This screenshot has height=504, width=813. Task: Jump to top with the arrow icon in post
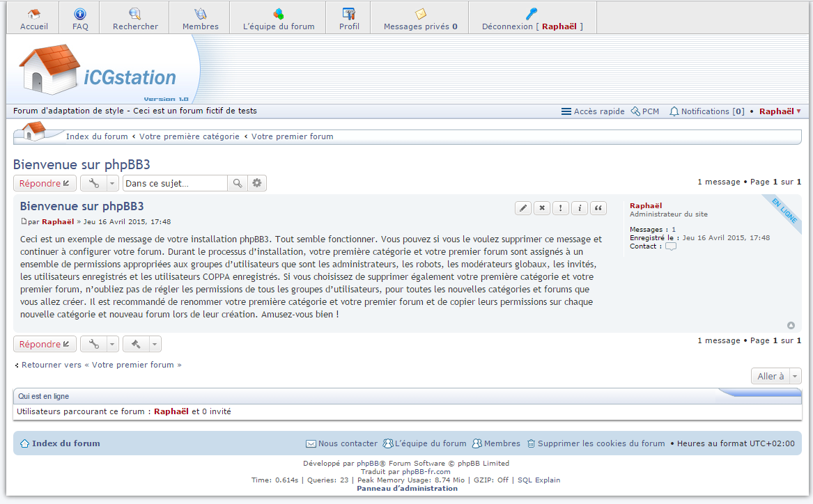[791, 325]
